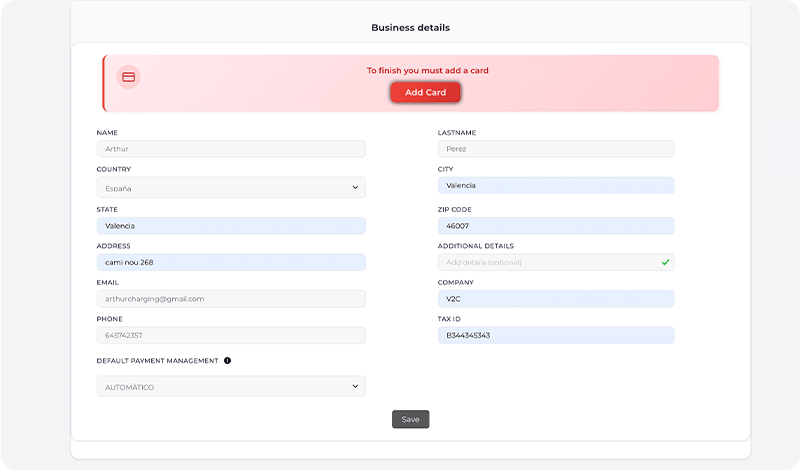Viewport: 800px width, 470px height.
Task: Click the Additional Details optional field
Action: [x=545, y=263]
